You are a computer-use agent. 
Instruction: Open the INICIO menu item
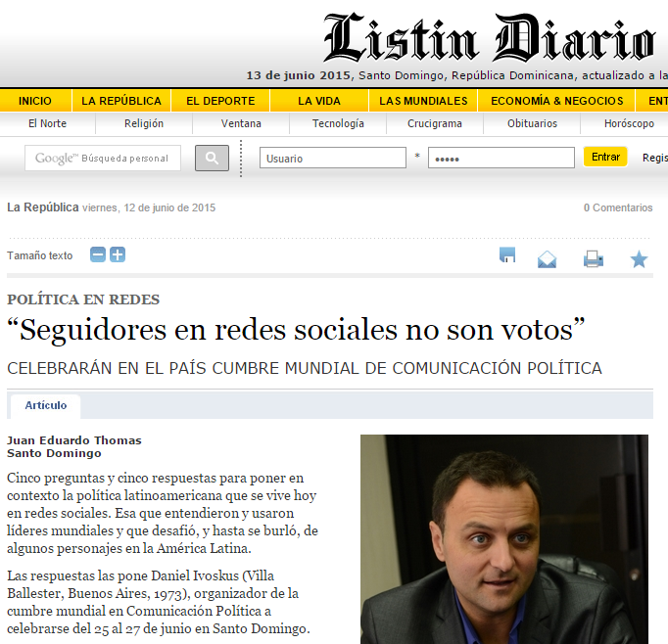[x=35, y=101]
